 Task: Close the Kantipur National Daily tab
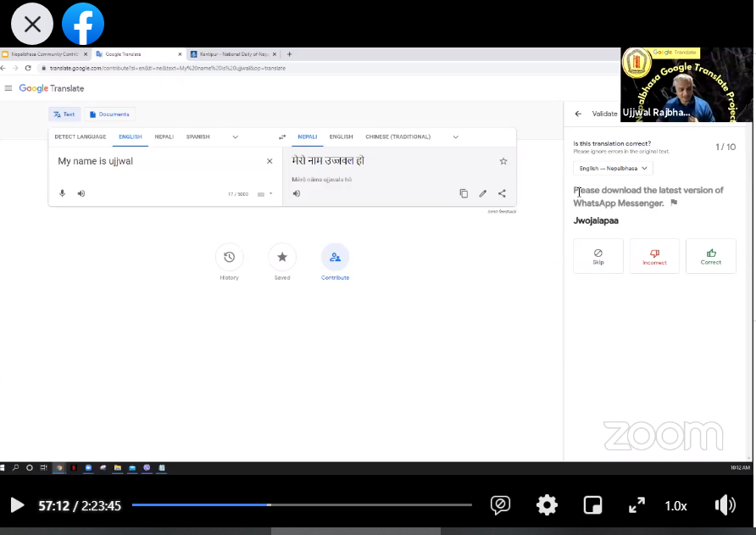275,54
